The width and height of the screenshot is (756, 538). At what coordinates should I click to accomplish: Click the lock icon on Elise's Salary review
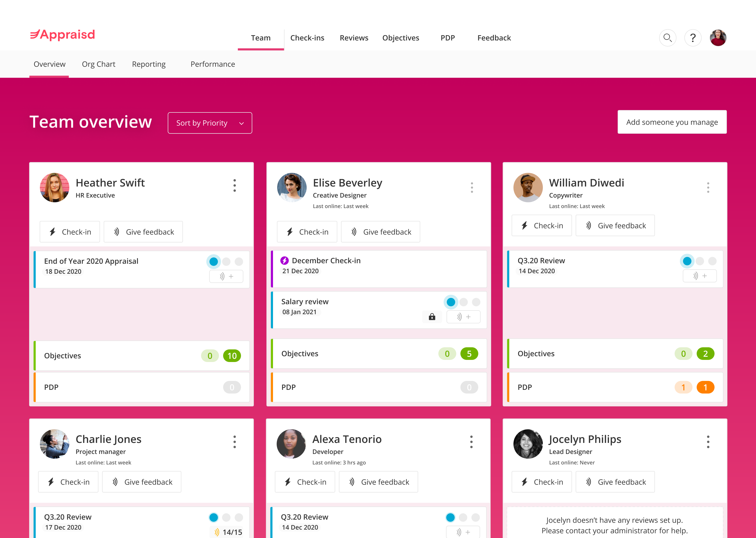click(432, 317)
